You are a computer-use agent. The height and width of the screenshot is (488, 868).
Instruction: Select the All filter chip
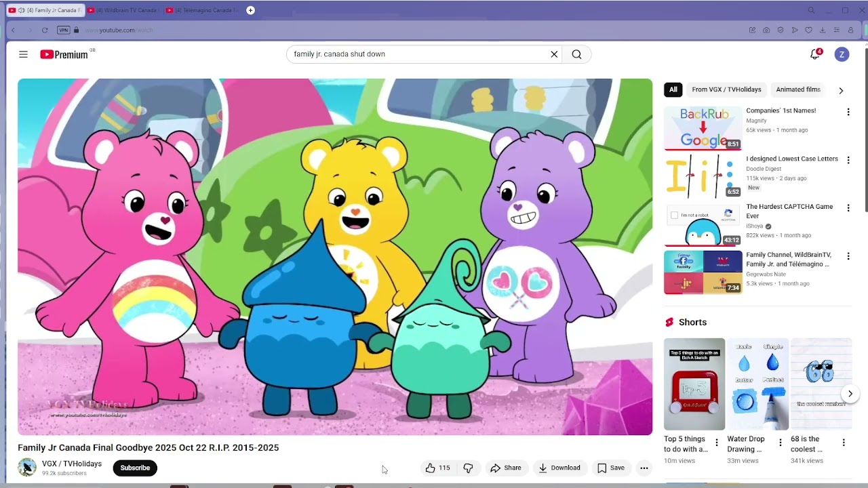673,89
